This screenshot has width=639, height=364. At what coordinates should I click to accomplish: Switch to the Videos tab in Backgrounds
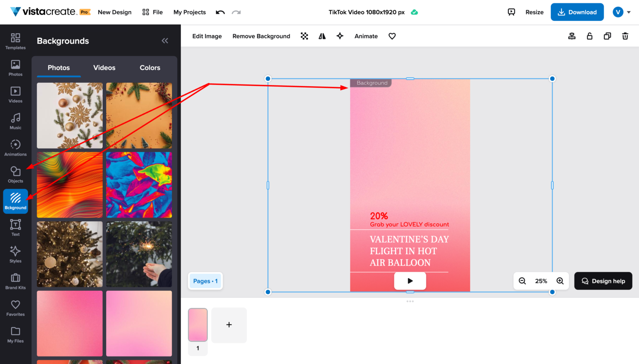(x=104, y=67)
